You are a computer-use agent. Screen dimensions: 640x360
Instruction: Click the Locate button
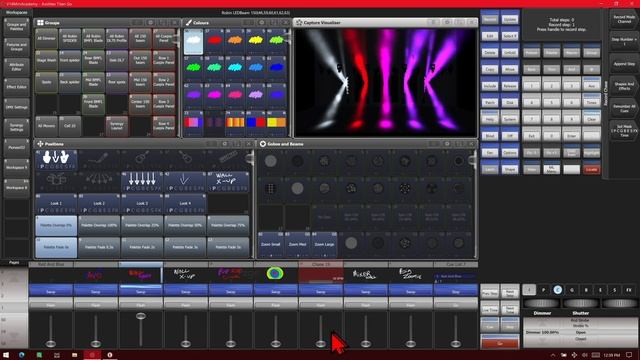(x=591, y=169)
